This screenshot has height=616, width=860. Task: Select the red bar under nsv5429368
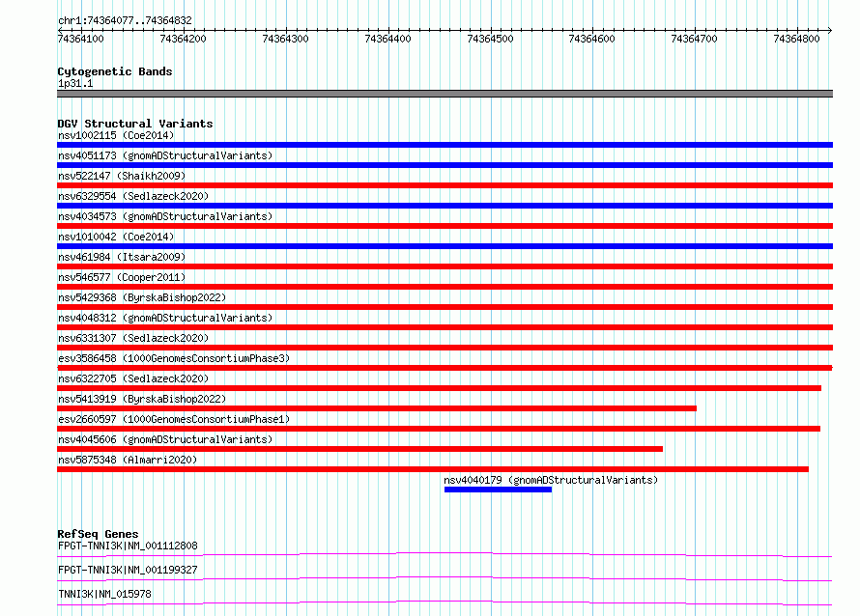click(x=444, y=307)
